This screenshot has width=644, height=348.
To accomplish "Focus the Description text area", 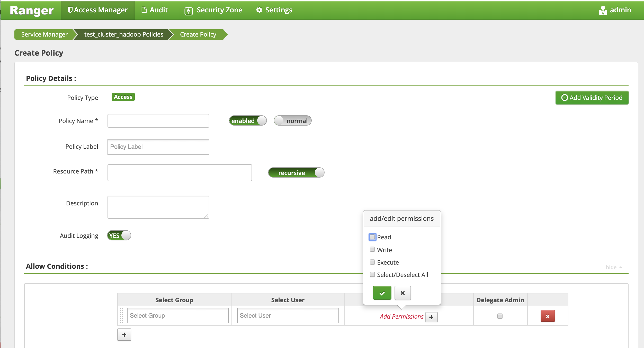I will point(158,207).
